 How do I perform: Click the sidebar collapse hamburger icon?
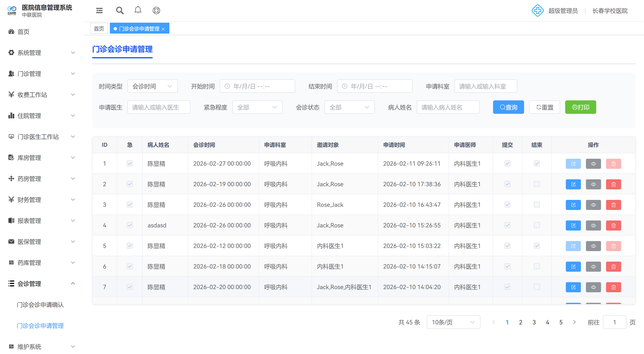click(x=99, y=10)
